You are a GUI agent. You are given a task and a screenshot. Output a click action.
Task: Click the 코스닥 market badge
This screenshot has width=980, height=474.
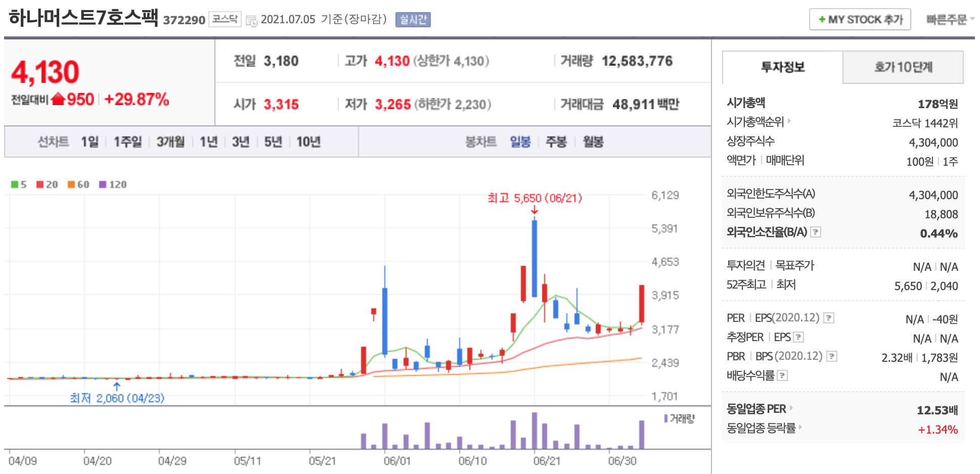tap(225, 19)
